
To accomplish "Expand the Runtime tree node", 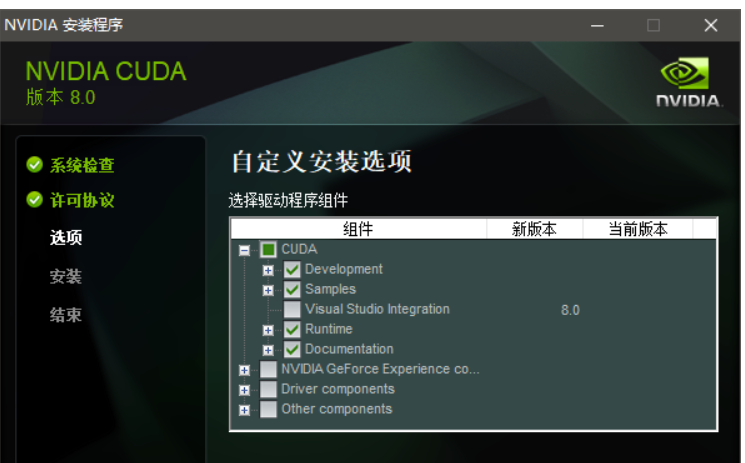I will pyautogui.click(x=268, y=330).
